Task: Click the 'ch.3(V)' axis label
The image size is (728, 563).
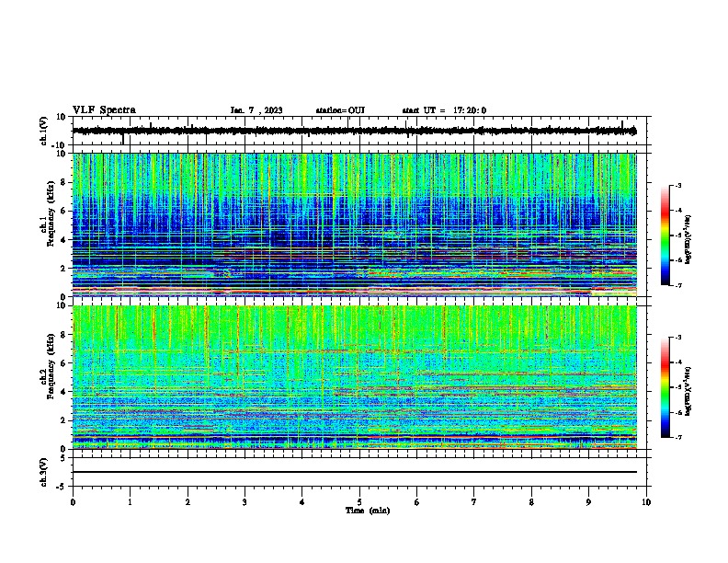Action: click(43, 472)
